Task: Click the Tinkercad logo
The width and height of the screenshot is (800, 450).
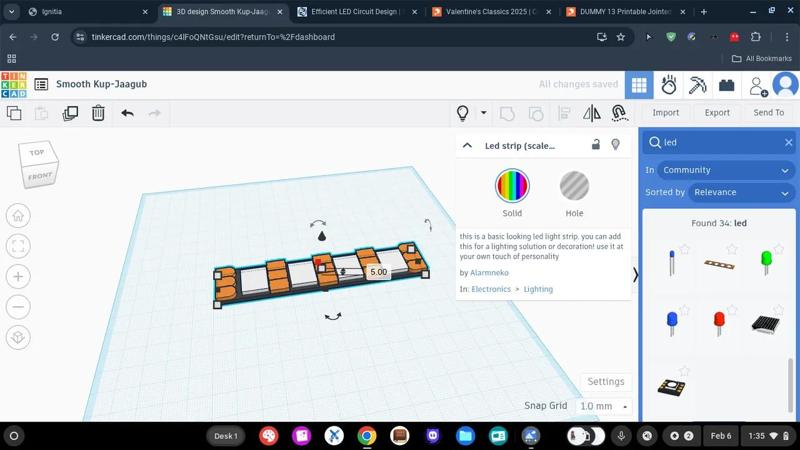Action: [x=14, y=85]
